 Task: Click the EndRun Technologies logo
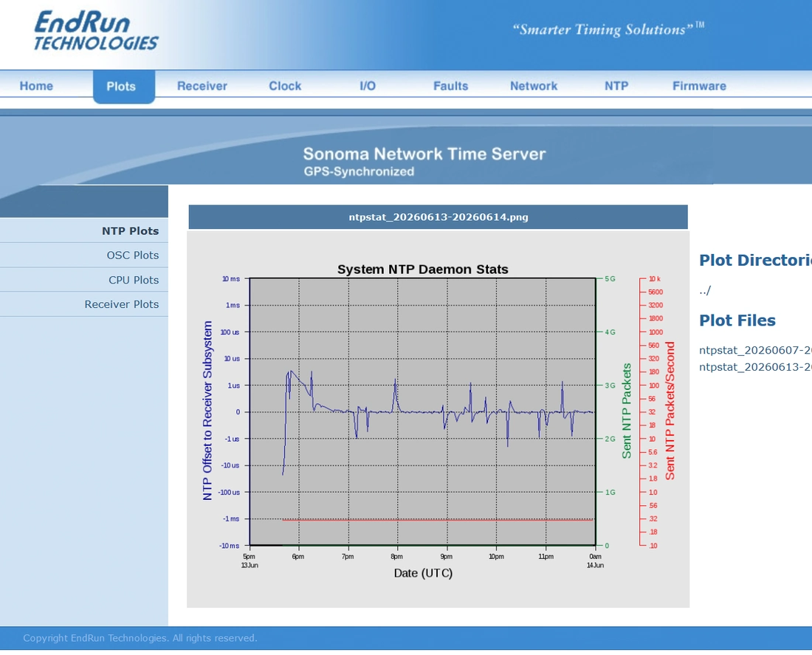pyautogui.click(x=96, y=30)
